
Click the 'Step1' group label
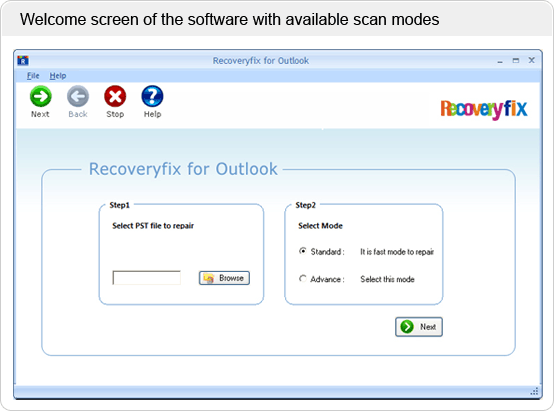click(x=120, y=205)
